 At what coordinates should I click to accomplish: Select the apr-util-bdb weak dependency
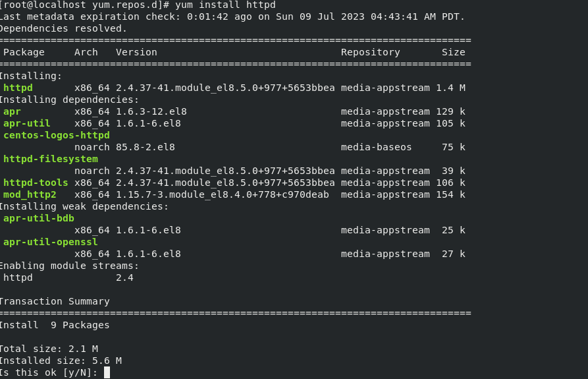39,218
